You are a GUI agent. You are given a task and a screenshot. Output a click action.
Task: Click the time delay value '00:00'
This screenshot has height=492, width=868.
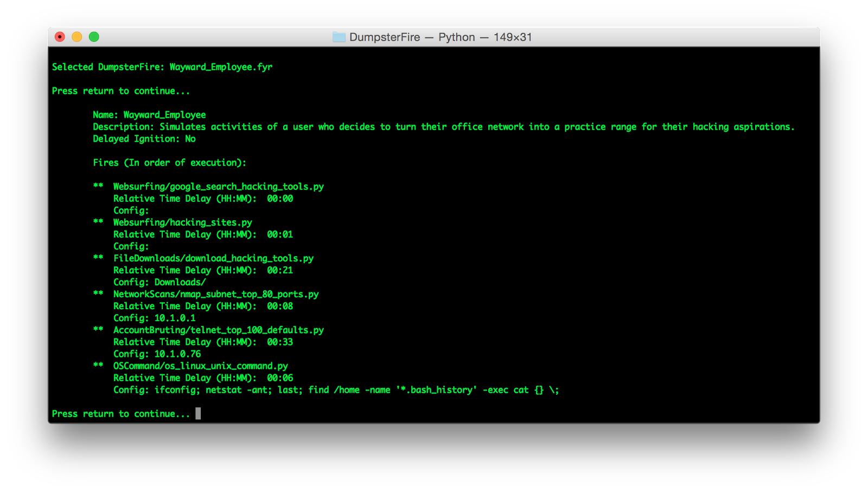tap(280, 199)
